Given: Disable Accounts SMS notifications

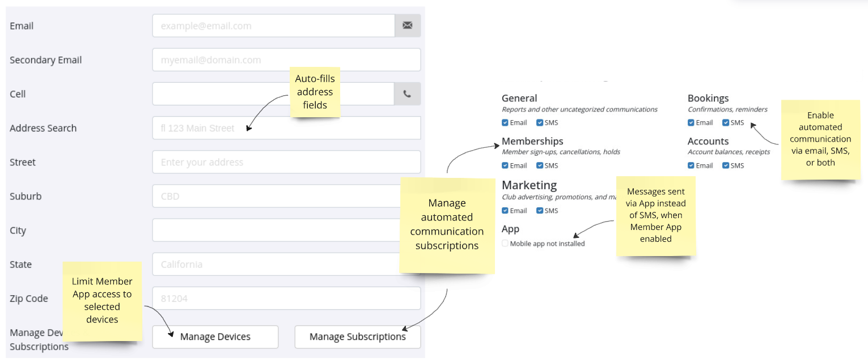Looking at the screenshot, I should [x=726, y=165].
